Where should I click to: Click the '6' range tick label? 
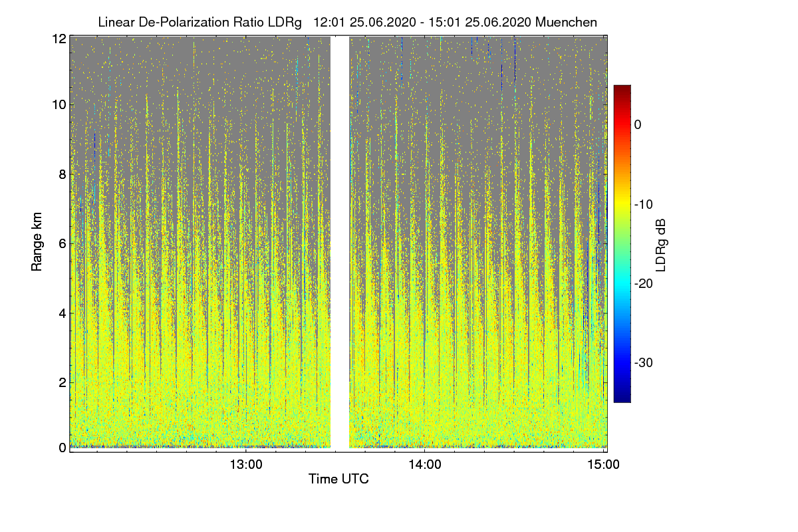62,243
